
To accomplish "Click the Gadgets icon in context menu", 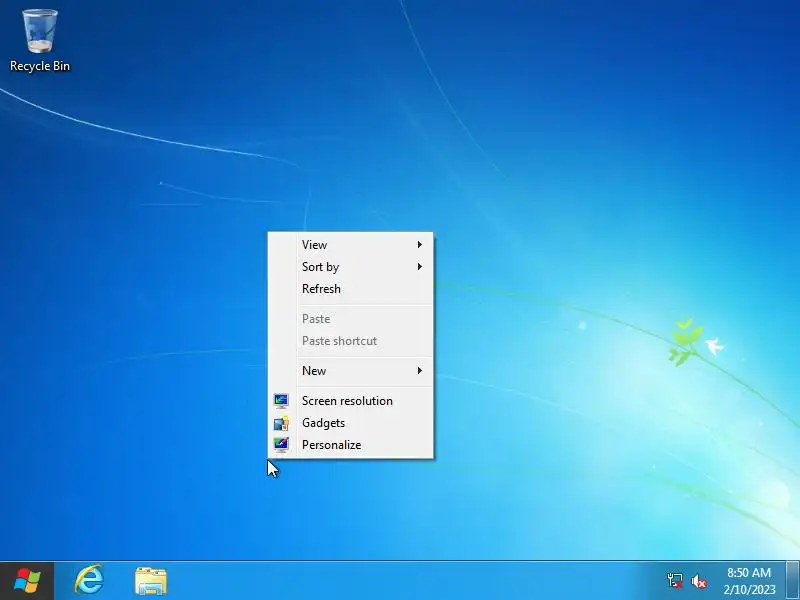I will tap(281, 423).
